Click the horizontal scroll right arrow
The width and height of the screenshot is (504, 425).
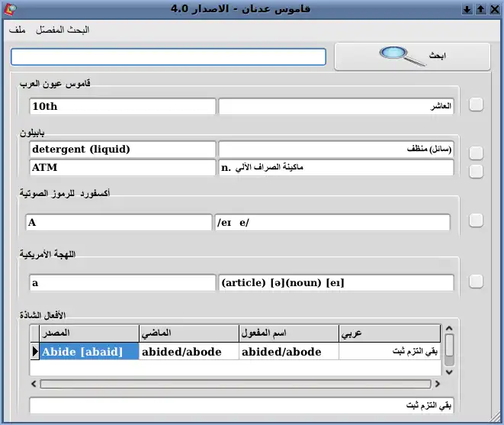[x=437, y=384]
